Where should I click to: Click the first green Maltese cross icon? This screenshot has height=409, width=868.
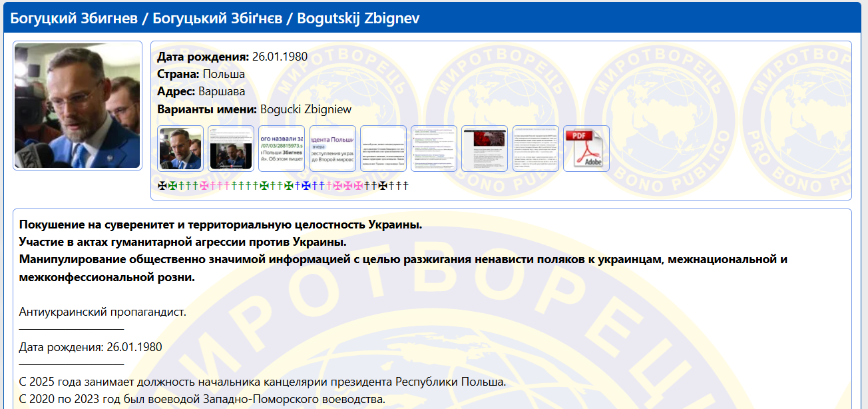point(172,185)
